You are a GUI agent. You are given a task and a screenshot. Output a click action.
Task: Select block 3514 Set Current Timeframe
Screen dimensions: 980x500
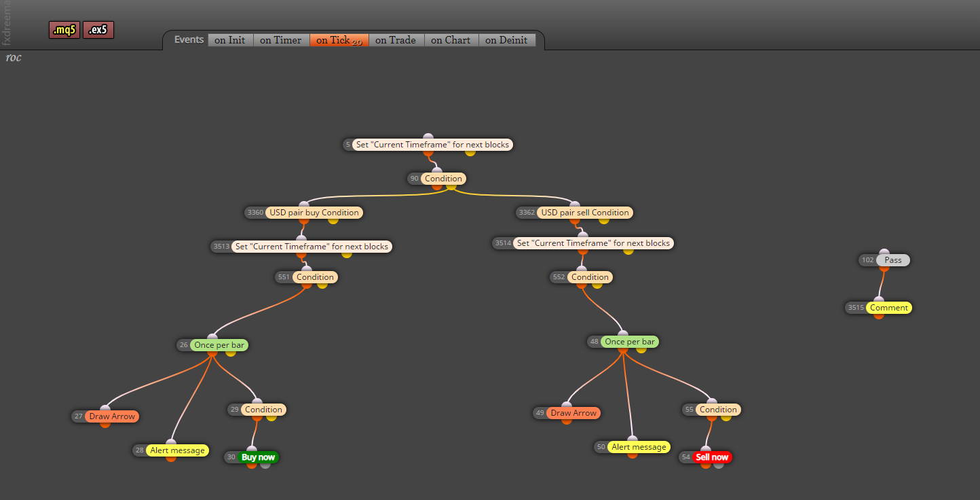pos(593,243)
